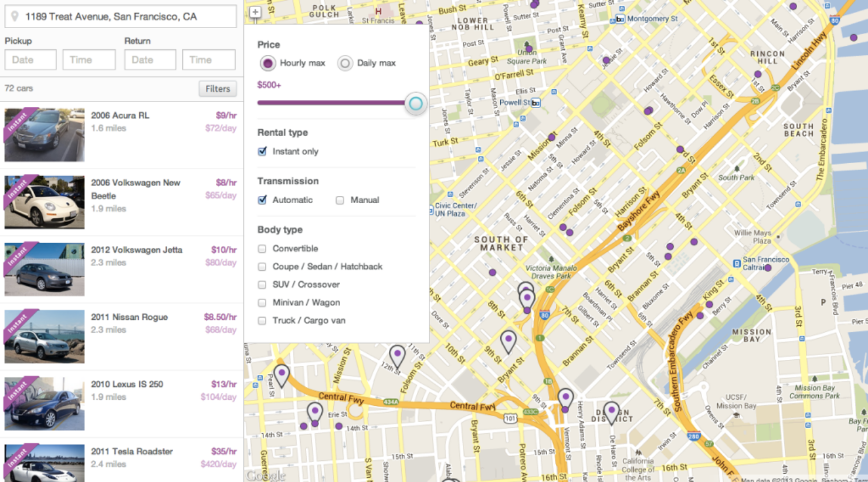Check Coupe / Sedan / Hatchback body type

(262, 267)
